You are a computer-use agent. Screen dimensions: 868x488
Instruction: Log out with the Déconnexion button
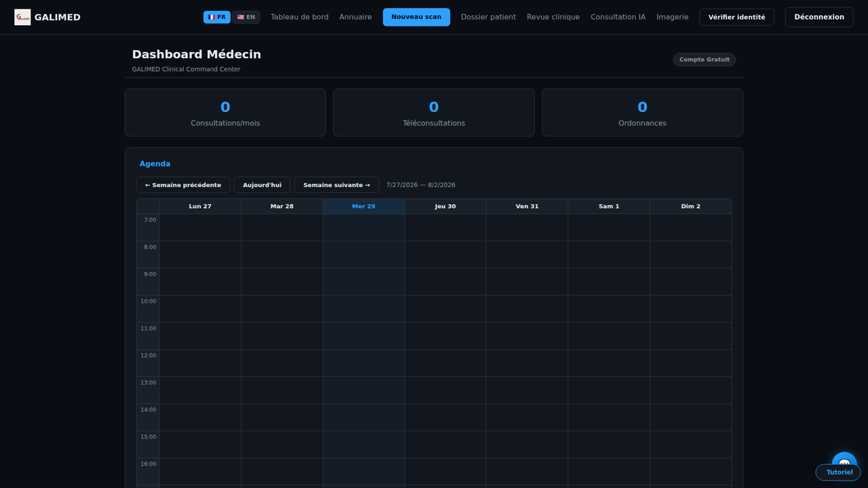(x=819, y=17)
